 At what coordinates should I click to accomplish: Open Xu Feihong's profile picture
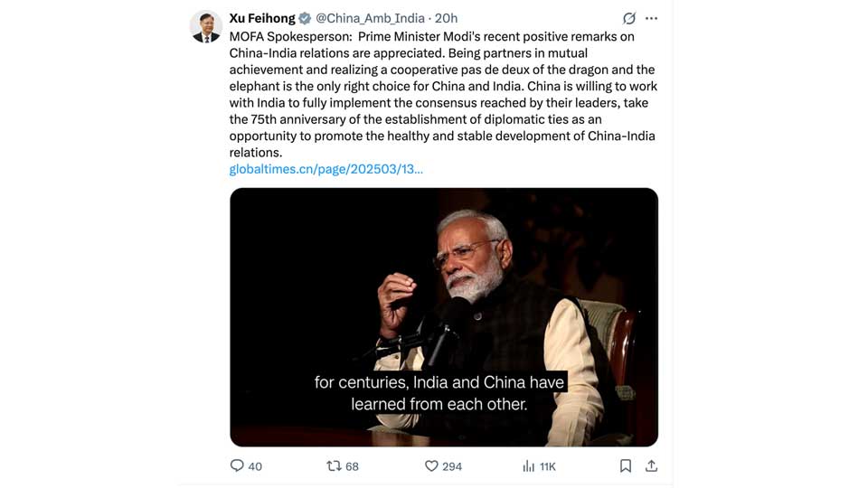(x=206, y=27)
